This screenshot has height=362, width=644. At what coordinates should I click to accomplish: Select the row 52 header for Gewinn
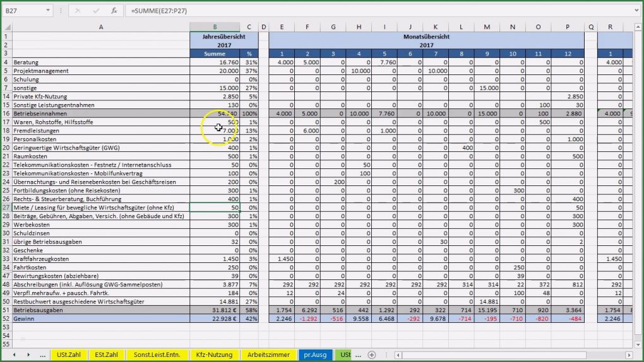click(6, 318)
